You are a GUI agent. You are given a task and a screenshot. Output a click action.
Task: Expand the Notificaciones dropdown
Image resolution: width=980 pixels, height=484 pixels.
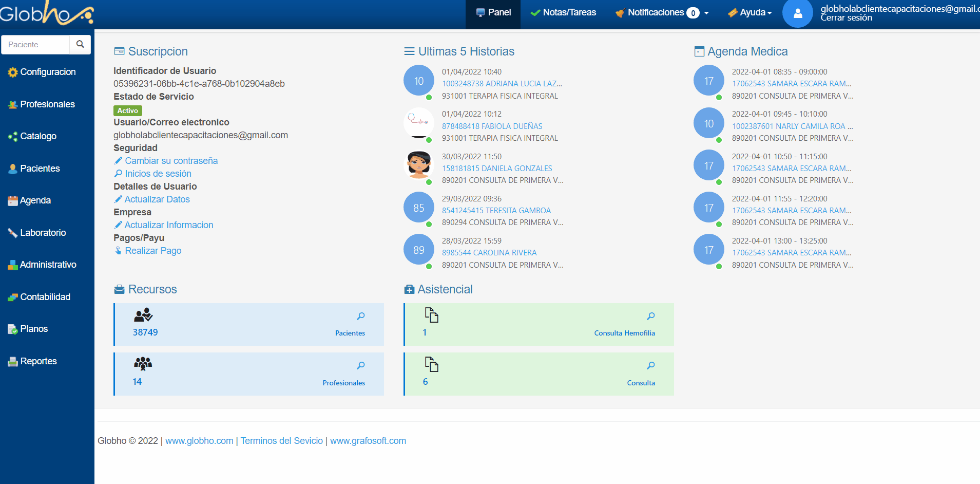(662, 13)
